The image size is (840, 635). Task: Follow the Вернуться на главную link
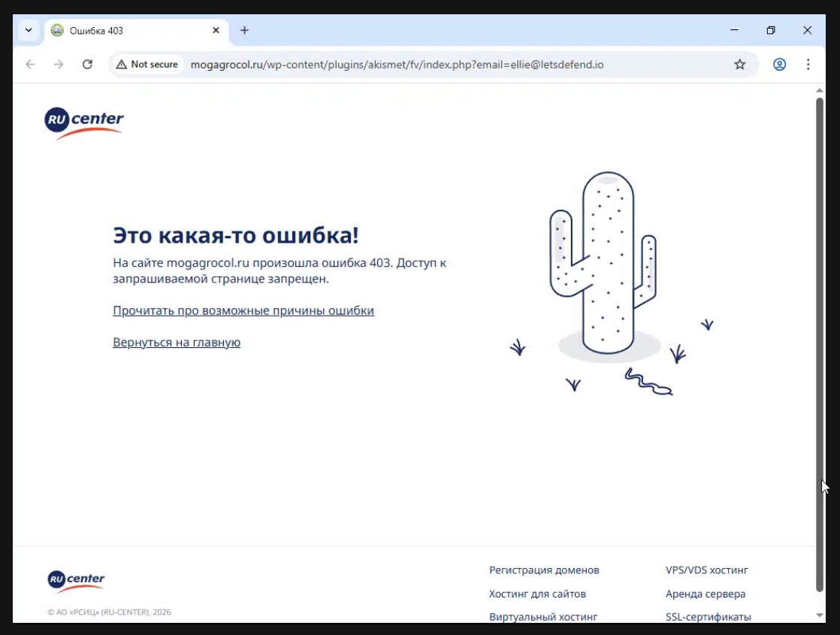pyautogui.click(x=177, y=342)
